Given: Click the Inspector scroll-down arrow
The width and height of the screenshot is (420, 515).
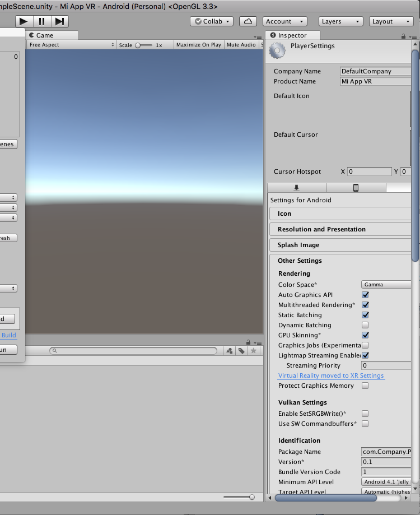Looking at the screenshot, I should click(415, 489).
